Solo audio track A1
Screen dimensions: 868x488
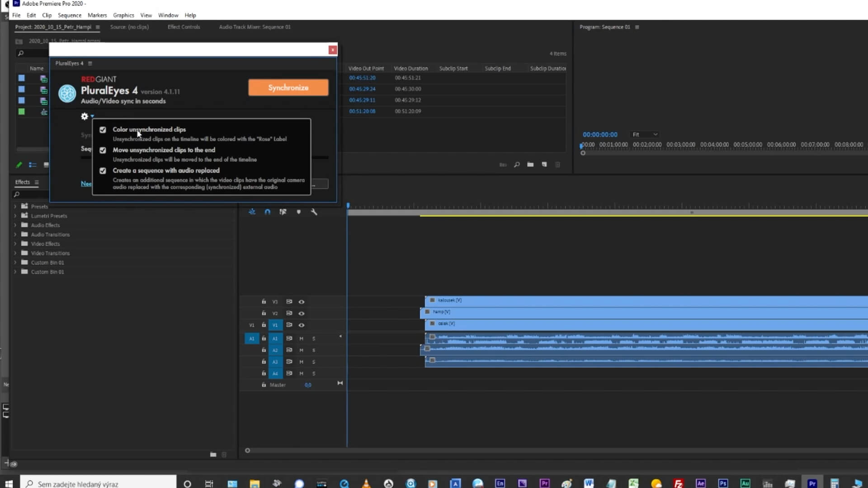(314, 338)
